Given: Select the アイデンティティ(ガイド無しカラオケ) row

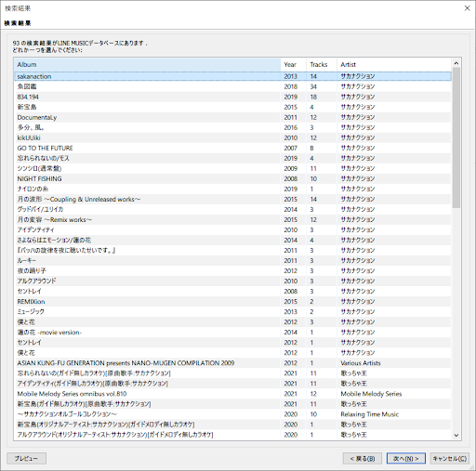Looking at the screenshot, I should [232, 384].
